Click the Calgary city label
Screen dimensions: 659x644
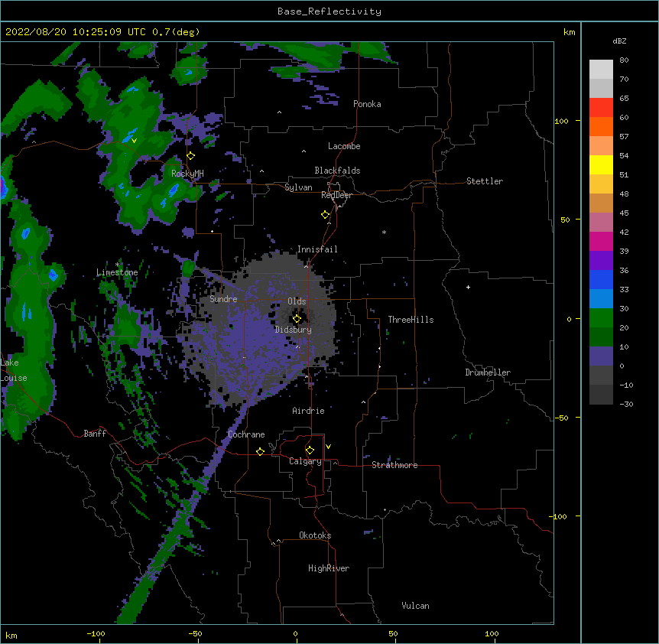click(305, 461)
